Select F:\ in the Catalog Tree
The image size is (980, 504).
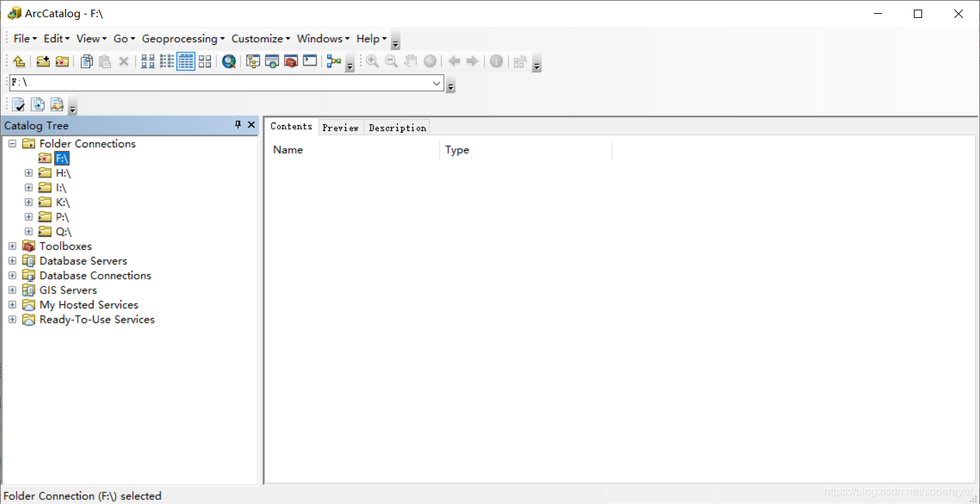pos(62,158)
